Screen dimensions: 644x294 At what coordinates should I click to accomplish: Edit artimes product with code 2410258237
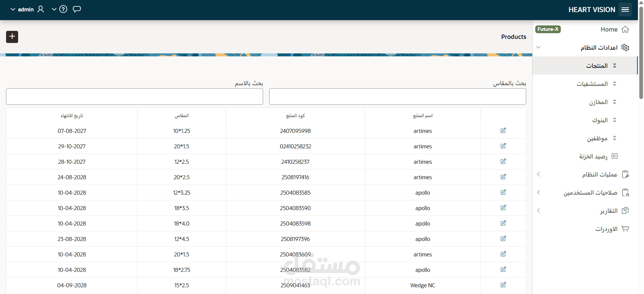click(x=503, y=161)
